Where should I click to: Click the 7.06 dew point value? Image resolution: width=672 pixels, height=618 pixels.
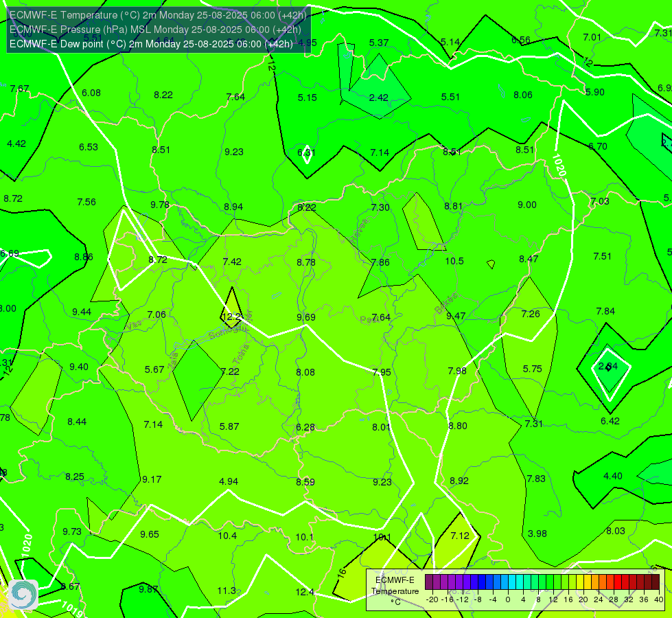157,314
